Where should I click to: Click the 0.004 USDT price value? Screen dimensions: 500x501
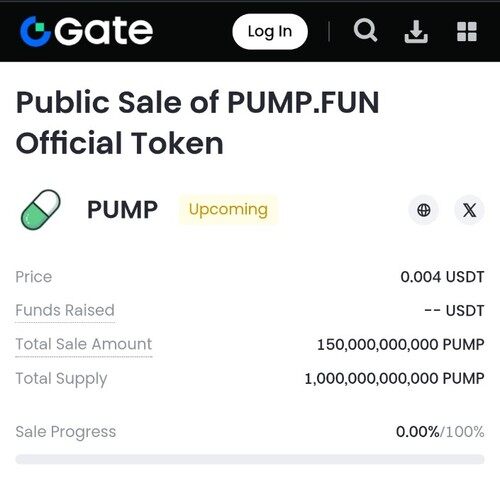point(442,277)
